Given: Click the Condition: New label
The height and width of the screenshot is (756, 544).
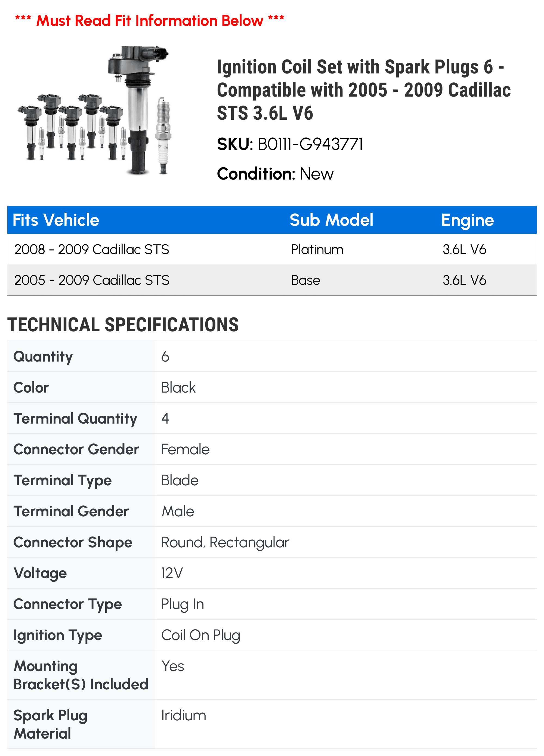Looking at the screenshot, I should click(275, 174).
